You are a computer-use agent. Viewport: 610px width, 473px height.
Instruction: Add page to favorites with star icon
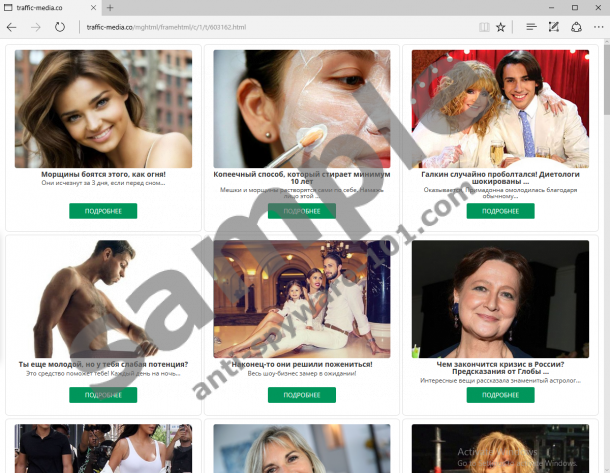500,27
